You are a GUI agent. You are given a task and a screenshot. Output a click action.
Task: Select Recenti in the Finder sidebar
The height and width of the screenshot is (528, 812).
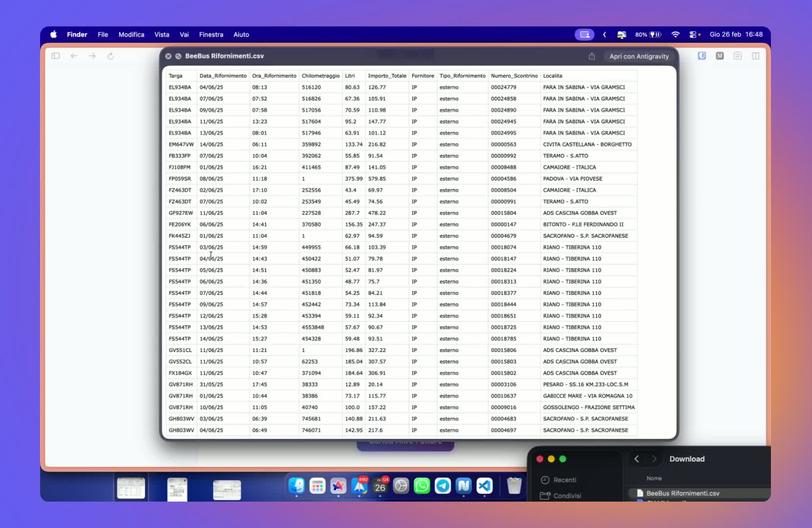(559, 480)
